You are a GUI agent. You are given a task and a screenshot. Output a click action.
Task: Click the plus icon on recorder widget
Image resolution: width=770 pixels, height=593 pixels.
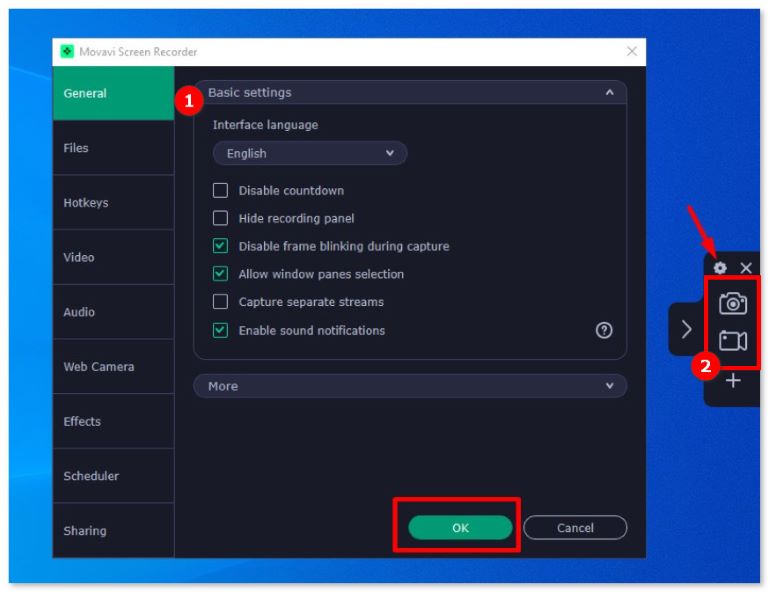(733, 380)
